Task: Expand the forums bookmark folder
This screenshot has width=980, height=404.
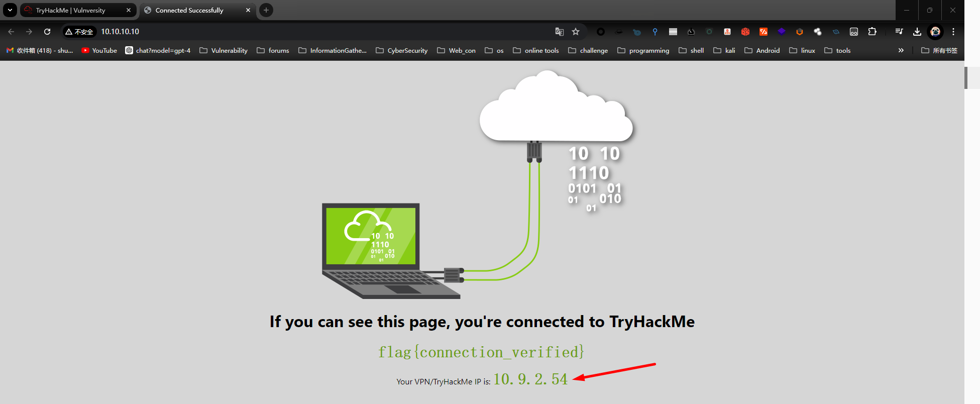Action: point(273,50)
